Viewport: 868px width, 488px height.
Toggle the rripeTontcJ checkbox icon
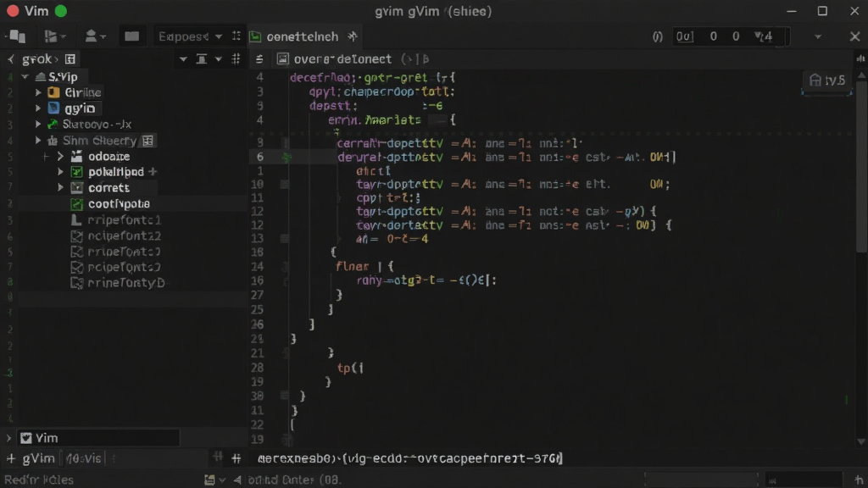77,252
